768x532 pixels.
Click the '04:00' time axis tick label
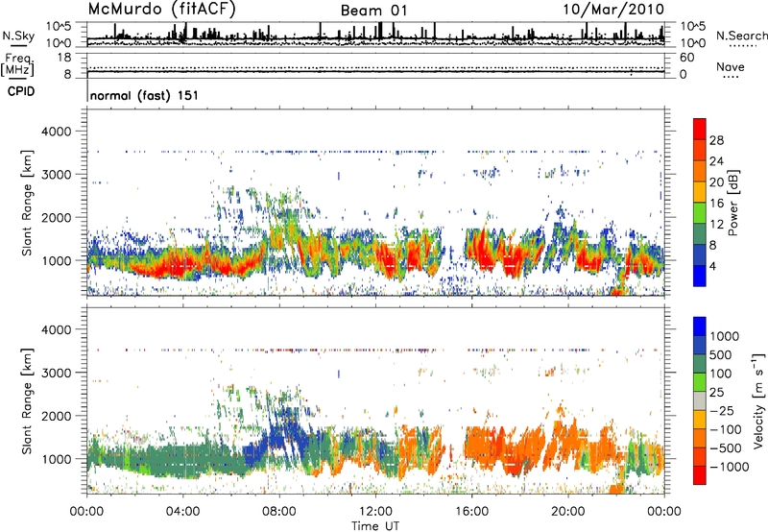tap(182, 512)
